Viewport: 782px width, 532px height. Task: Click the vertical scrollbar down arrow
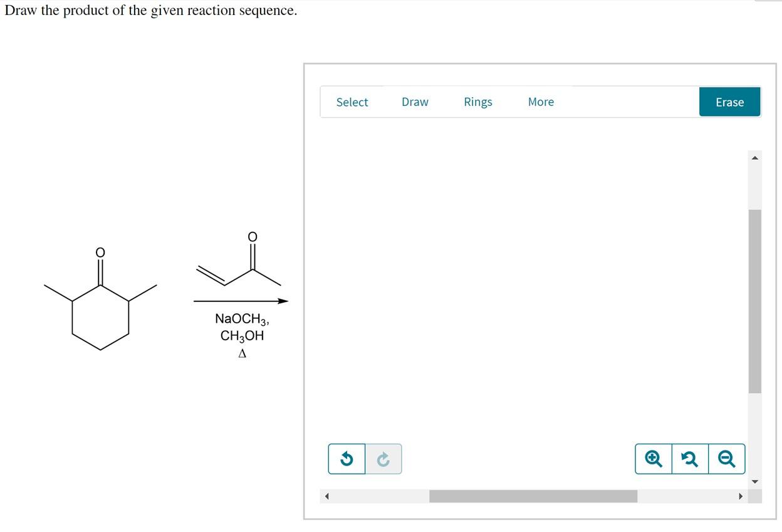tap(755, 481)
